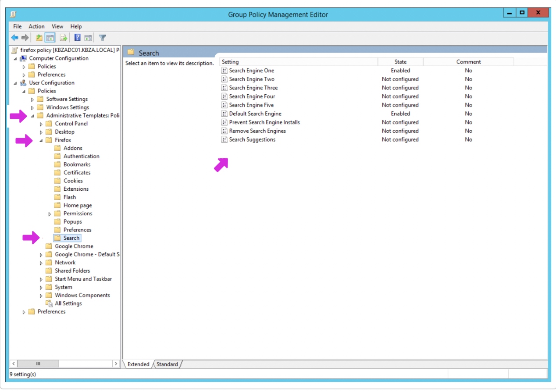The image size is (556, 392).
Task: Sort by the Comment column header
Action: pyautogui.click(x=468, y=62)
